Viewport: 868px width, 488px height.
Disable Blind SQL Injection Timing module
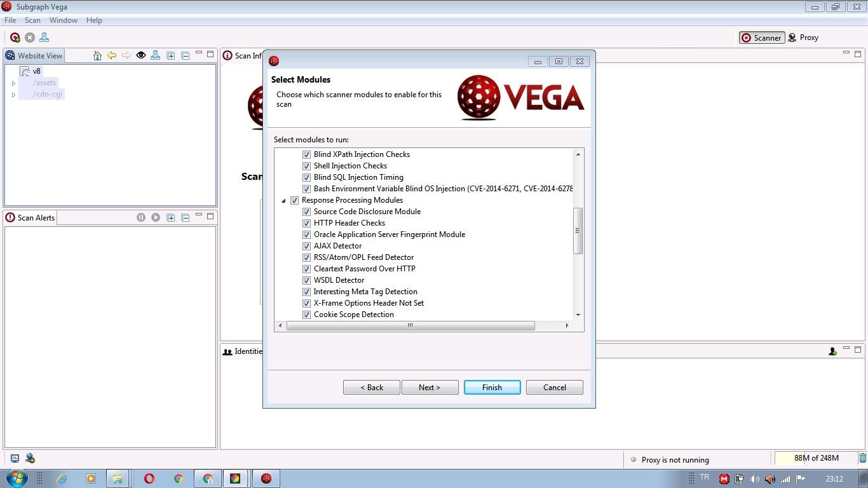[x=306, y=177]
